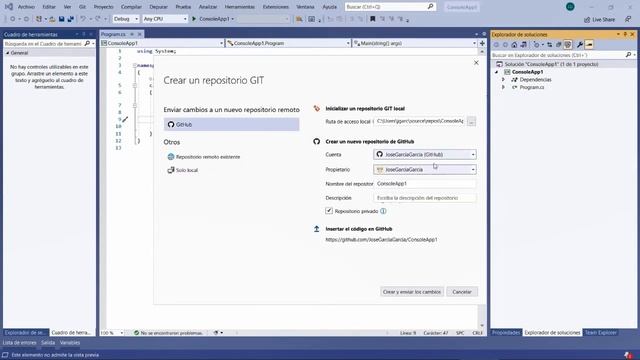This screenshot has height=360, width=640.
Task: Collapse the General toolbox group
Action: tap(7, 53)
